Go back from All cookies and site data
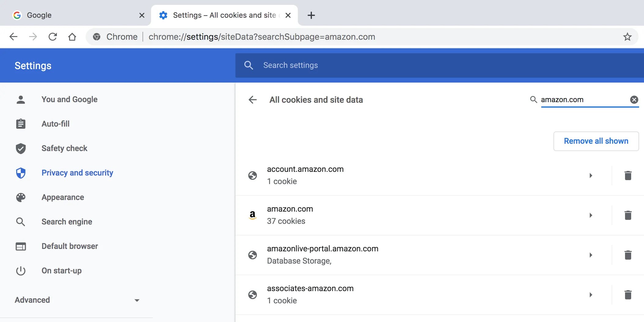 [x=253, y=100]
